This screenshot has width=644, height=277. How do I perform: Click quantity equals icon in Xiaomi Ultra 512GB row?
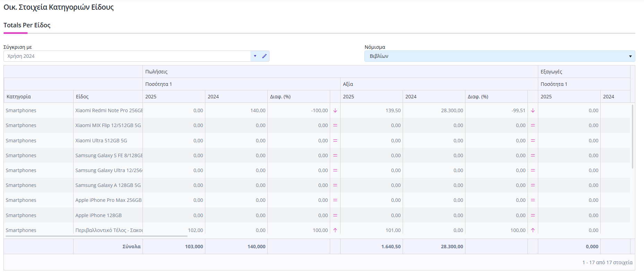[335, 141]
